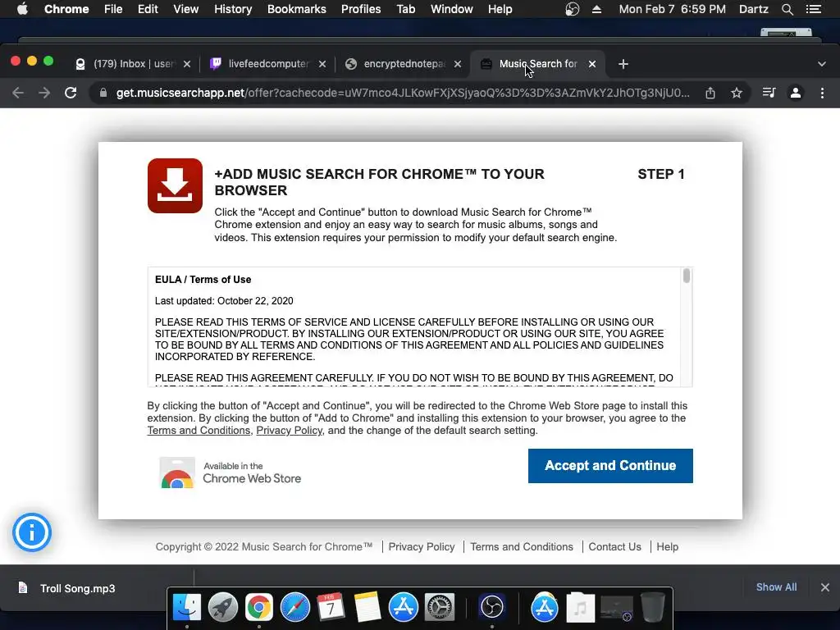The width and height of the screenshot is (840, 630).
Task: Open Trash from the Dock
Action: [653, 608]
